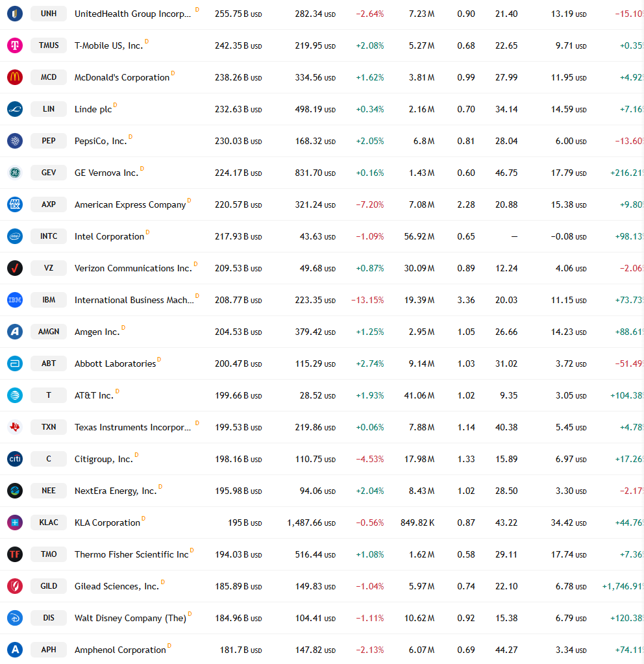Screen dimensions: 644x664
Task: Click the D marker beside T-Mobile US
Action: [147, 41]
